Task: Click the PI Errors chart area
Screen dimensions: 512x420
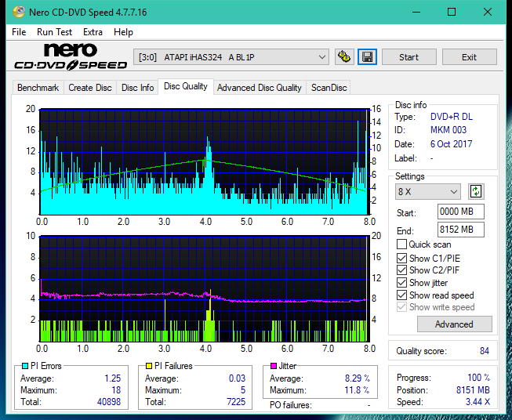Action: pos(204,162)
